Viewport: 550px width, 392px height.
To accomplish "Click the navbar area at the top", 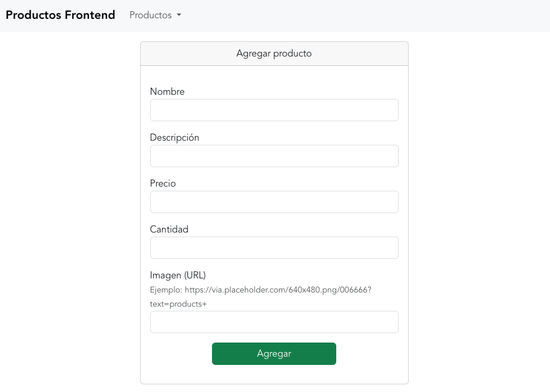I will click(353, 15).
